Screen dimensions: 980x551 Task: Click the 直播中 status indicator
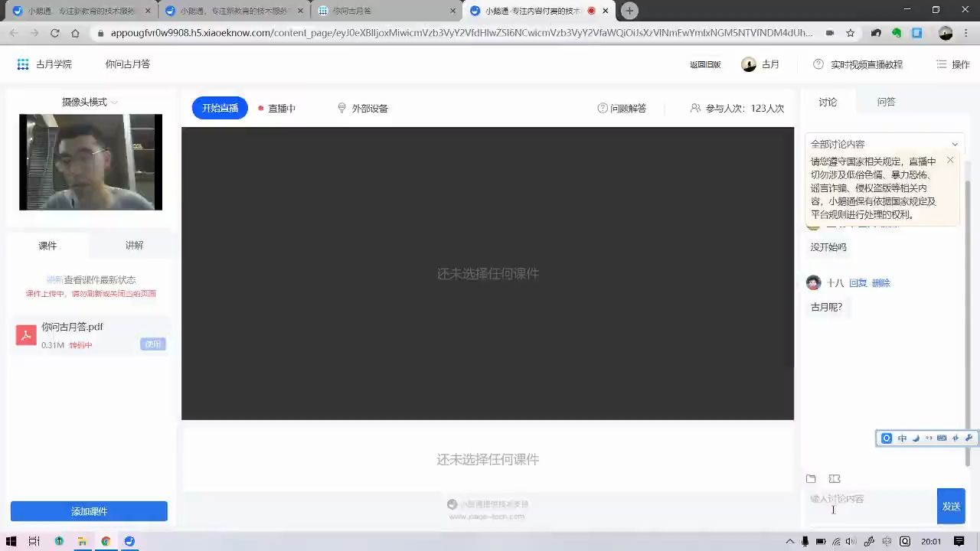point(277,108)
